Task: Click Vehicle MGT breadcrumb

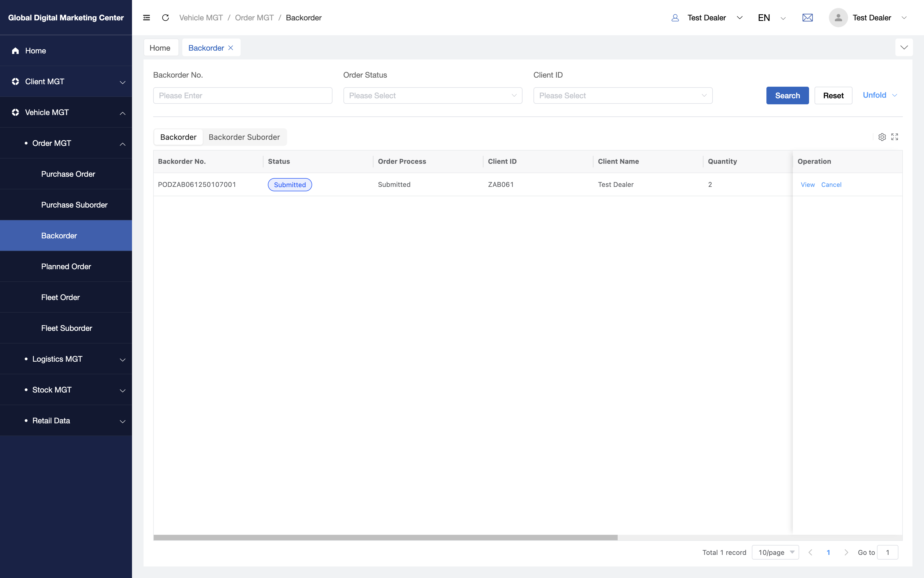Action: [x=201, y=18]
